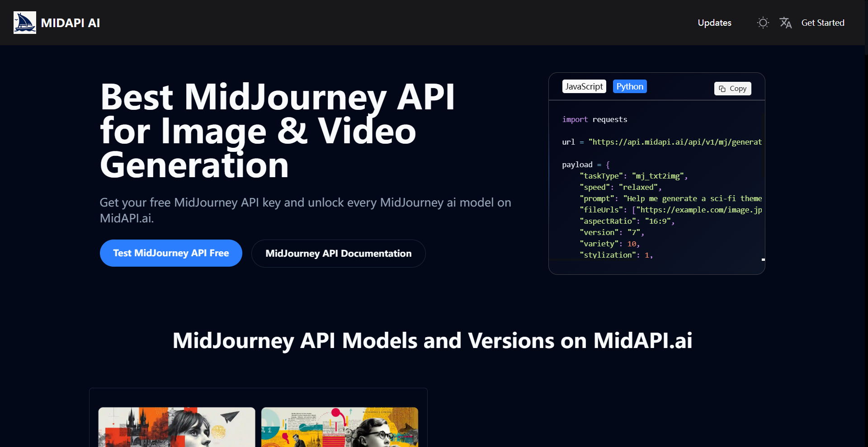This screenshot has height=447, width=868.
Task: Toggle the site theme with the sun icon
Action: click(x=763, y=23)
